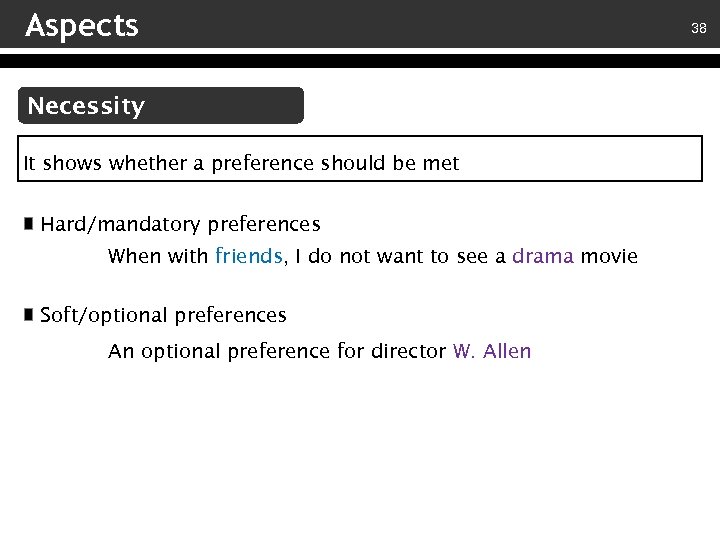Click the square bullet before Hard/mandatory preferences

[30, 223]
